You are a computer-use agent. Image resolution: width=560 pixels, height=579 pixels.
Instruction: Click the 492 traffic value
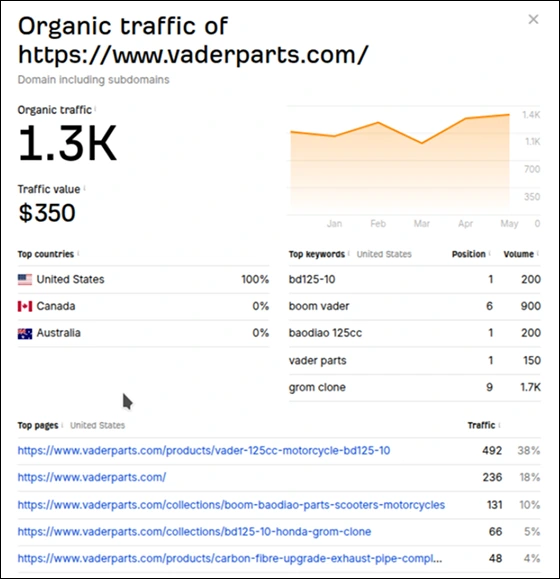coord(492,450)
